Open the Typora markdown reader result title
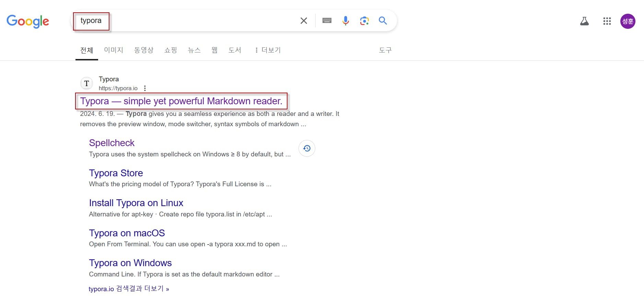The image size is (644, 296). tap(181, 101)
